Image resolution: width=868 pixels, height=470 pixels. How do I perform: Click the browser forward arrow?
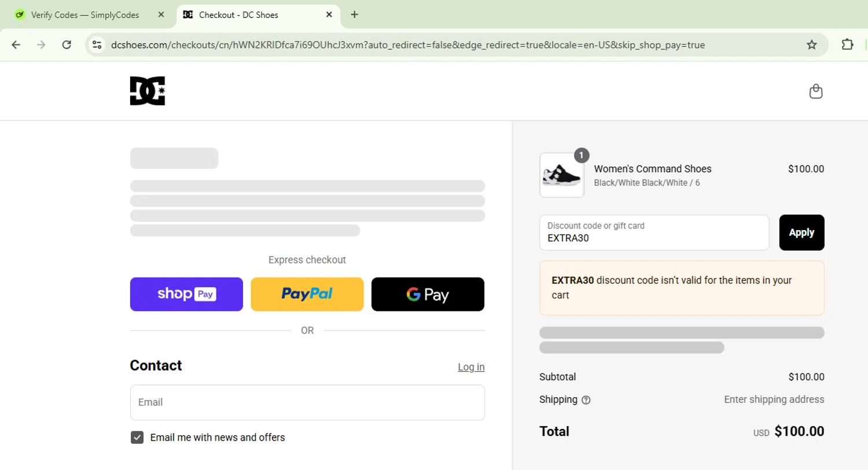coord(41,45)
